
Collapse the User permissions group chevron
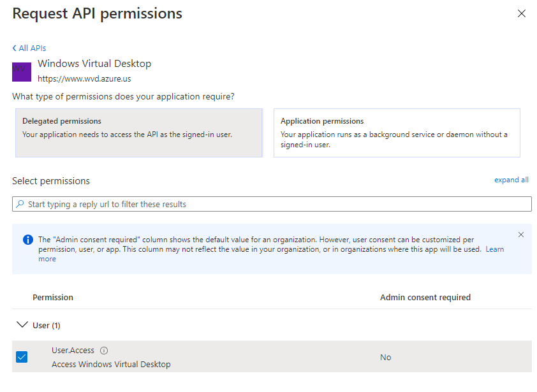[22, 325]
